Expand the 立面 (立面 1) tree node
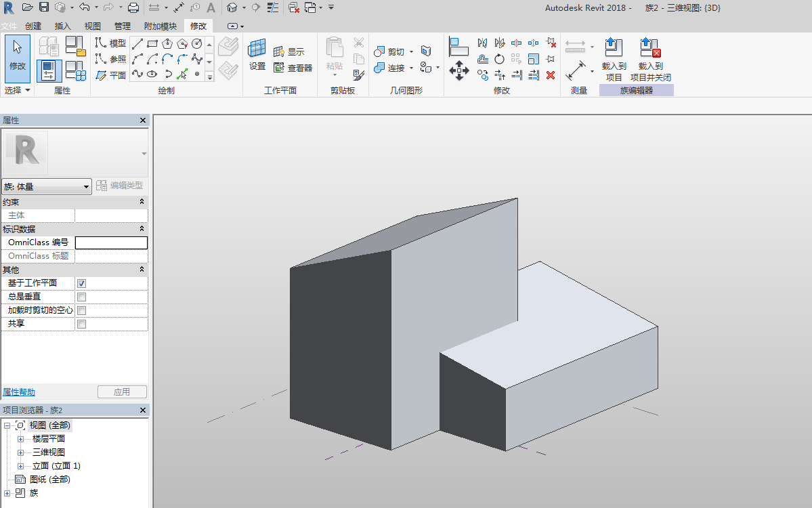 pos(20,466)
